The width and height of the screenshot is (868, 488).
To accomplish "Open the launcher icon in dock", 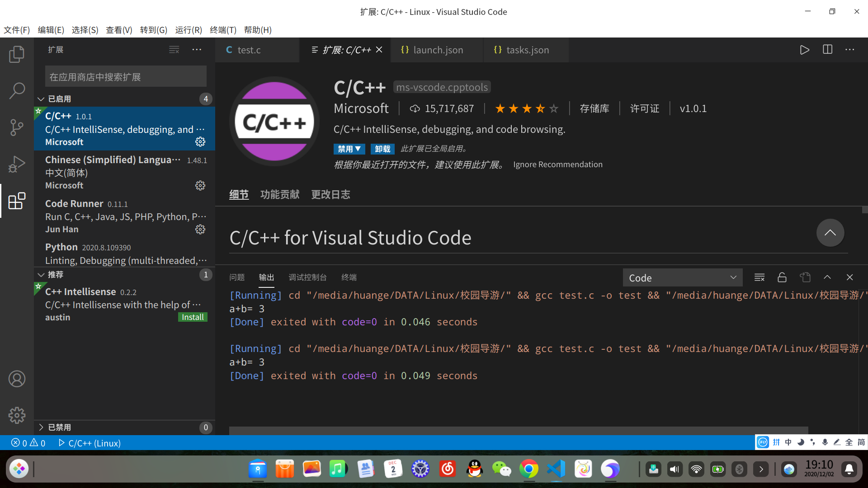I will point(19,469).
